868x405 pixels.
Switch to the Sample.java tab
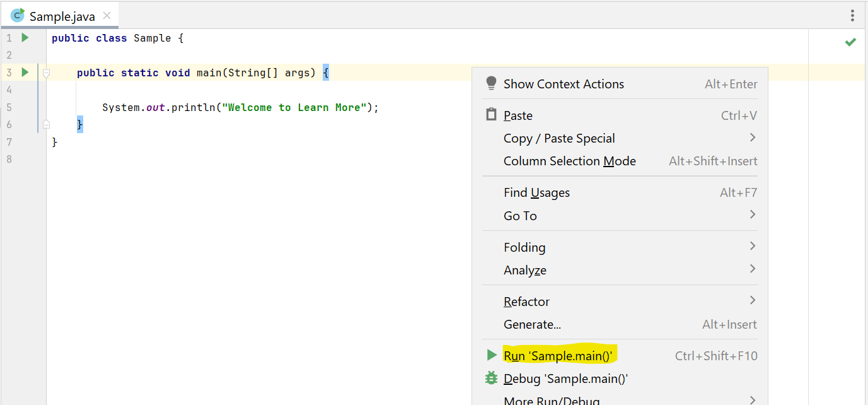pyautogui.click(x=60, y=16)
